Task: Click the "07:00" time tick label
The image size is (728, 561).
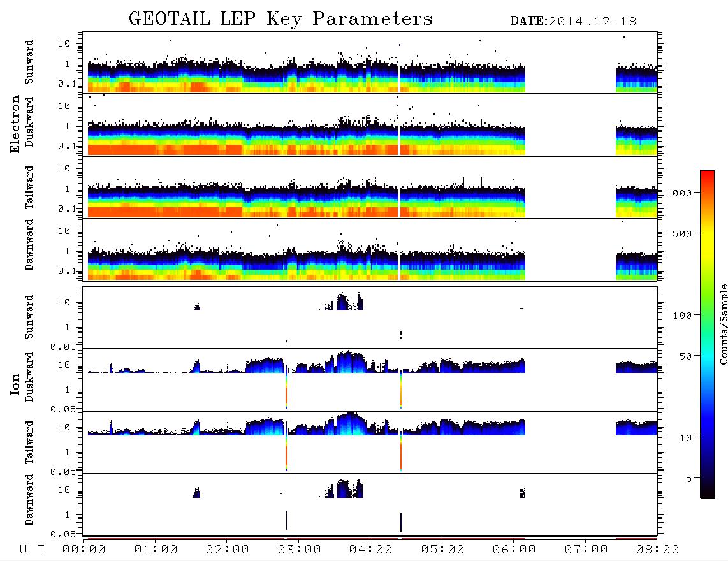Action: [586, 550]
